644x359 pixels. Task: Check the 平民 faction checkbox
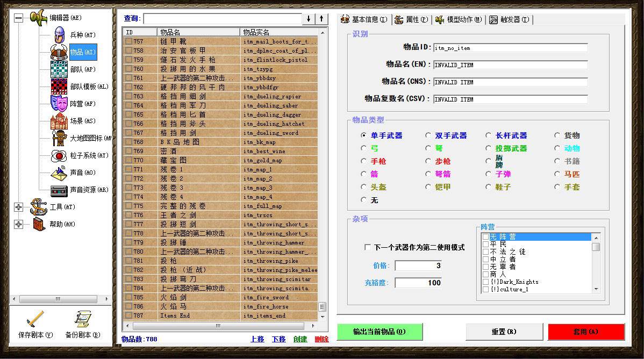[485, 243]
